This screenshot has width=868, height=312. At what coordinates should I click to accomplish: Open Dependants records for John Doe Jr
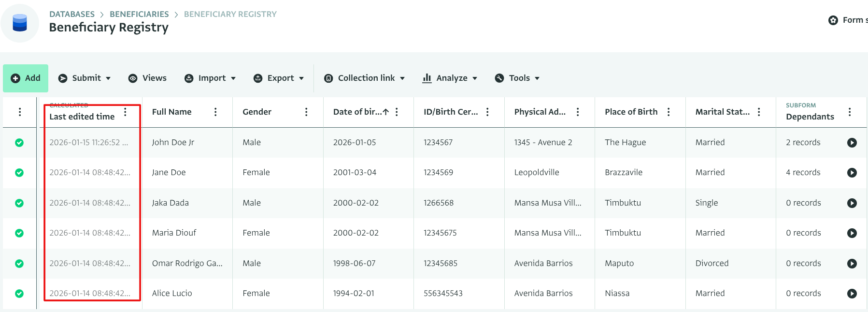tap(852, 143)
